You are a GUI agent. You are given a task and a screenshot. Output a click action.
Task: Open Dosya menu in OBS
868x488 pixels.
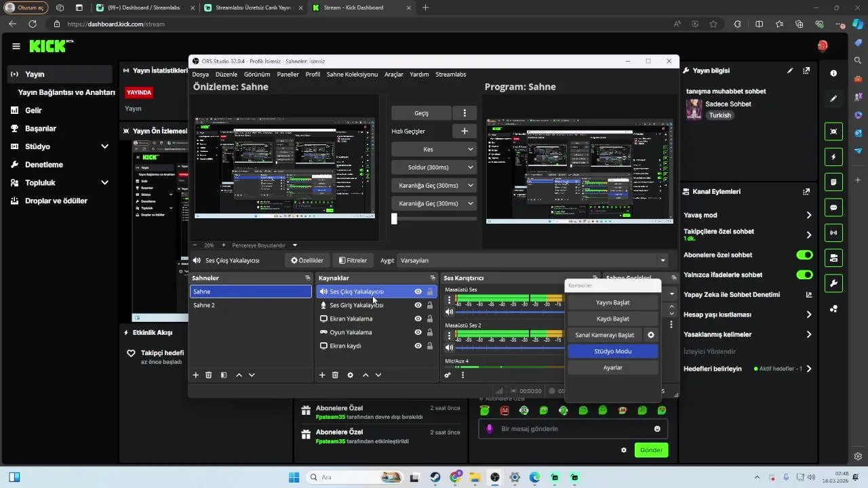click(x=200, y=75)
